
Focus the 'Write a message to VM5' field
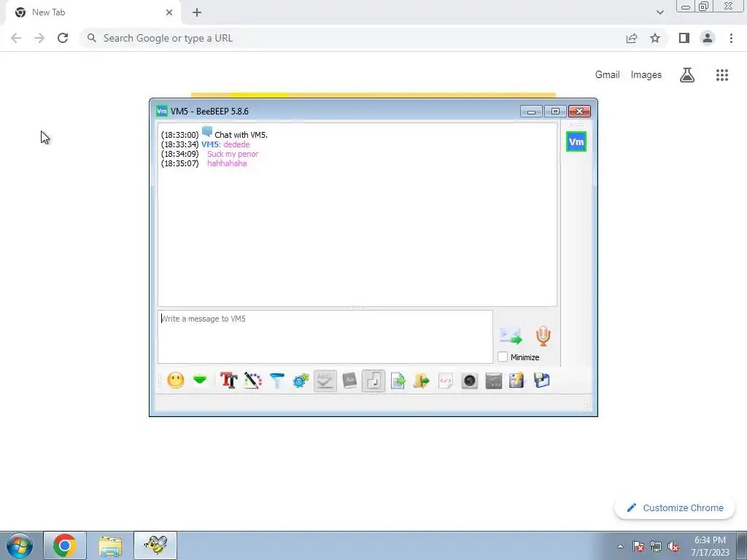click(x=325, y=337)
